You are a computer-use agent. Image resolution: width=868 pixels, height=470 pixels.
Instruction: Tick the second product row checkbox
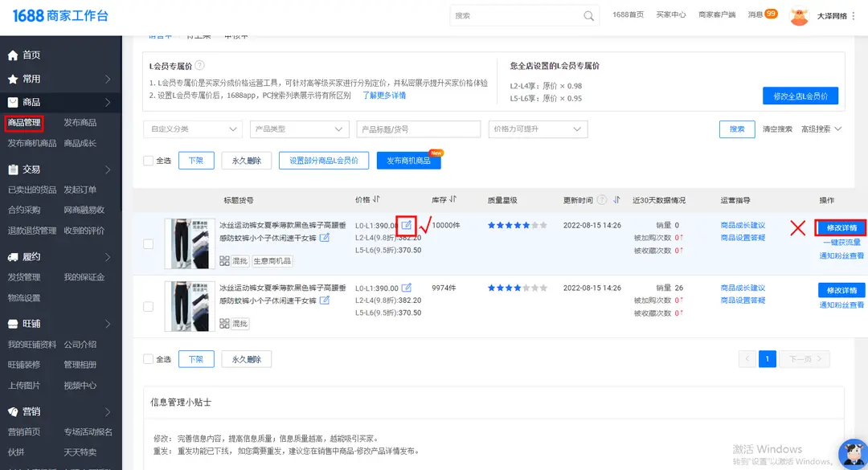pos(148,306)
